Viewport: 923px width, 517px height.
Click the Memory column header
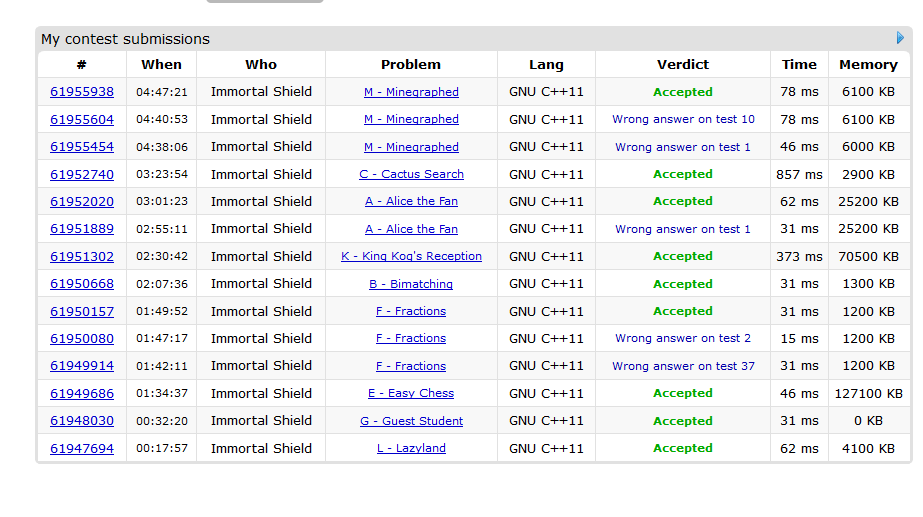(868, 64)
